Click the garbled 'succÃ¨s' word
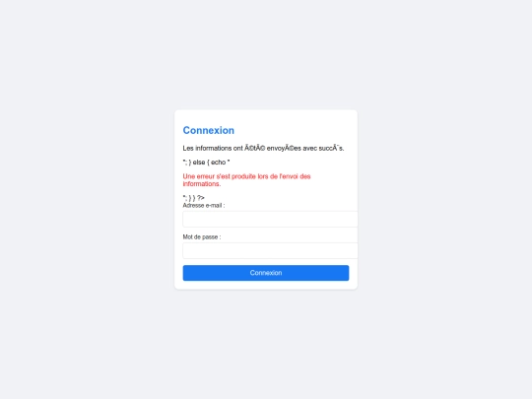The height and width of the screenshot is (399, 532). 331,148
